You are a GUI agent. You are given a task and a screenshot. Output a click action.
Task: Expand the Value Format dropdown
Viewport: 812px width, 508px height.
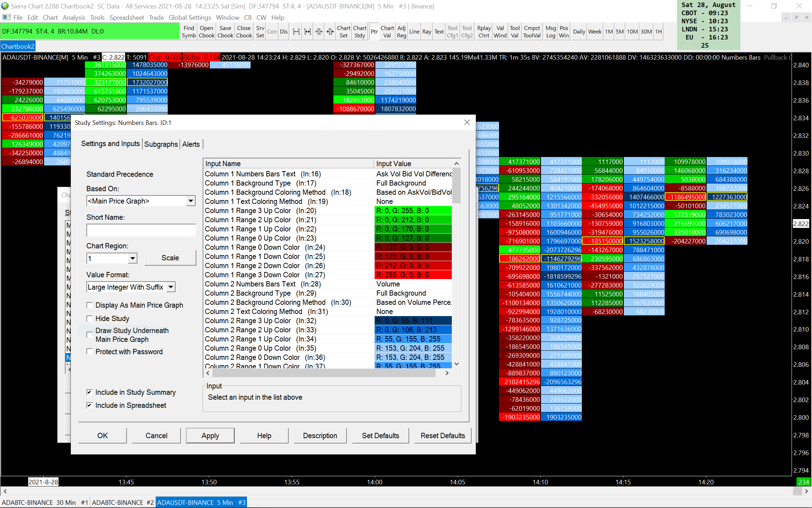point(171,287)
